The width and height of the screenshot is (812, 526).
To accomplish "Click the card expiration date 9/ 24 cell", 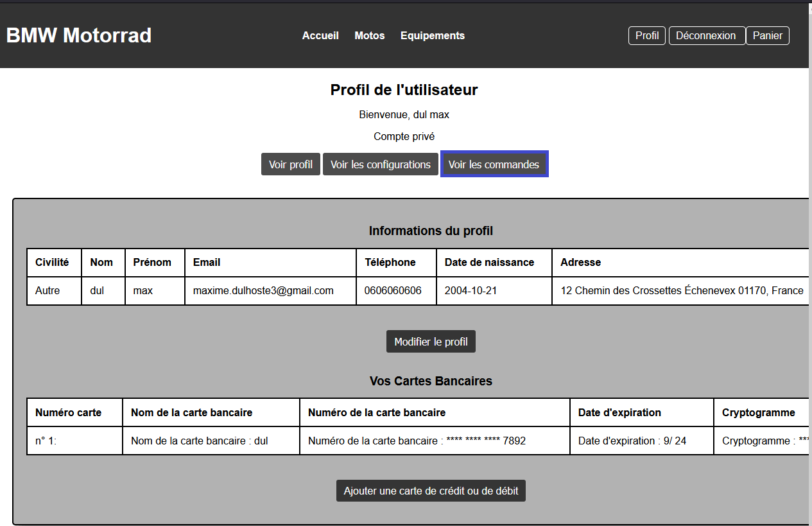I will click(632, 441).
